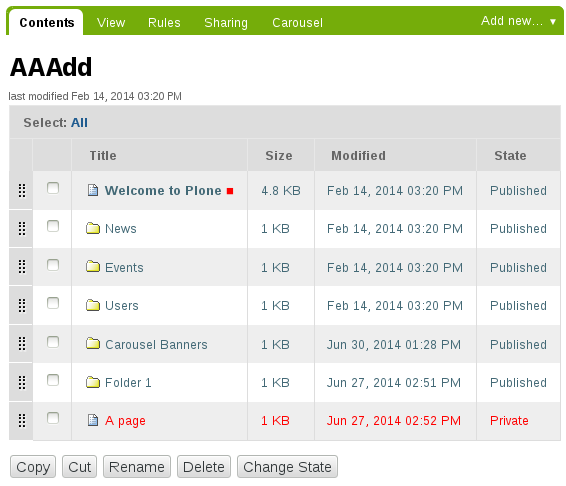Click the Carousel Banners folder icon
The height and width of the screenshot is (486, 566).
click(x=93, y=344)
